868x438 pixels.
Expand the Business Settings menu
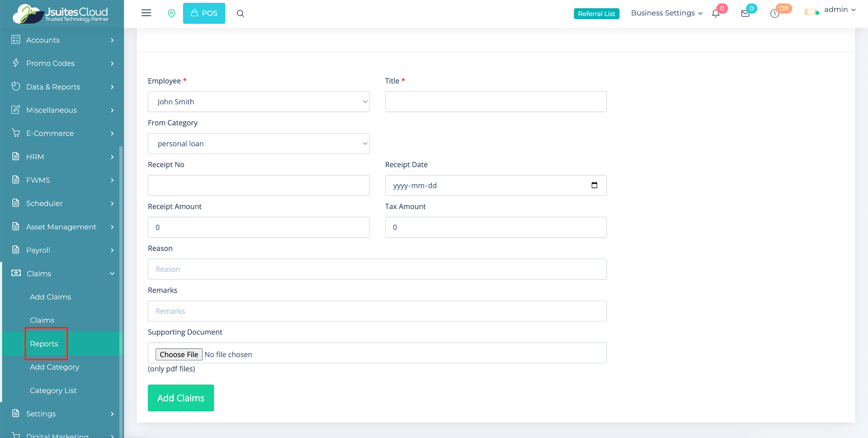[x=666, y=13]
